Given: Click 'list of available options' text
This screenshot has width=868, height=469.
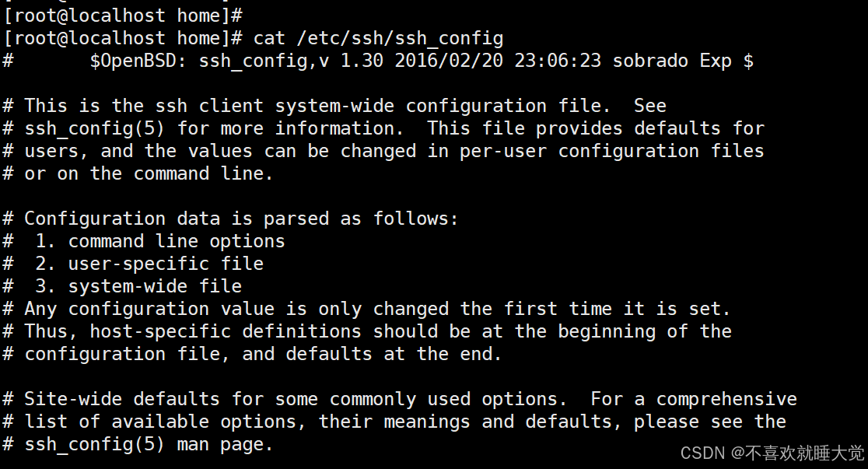Looking at the screenshot, I should point(160,422).
